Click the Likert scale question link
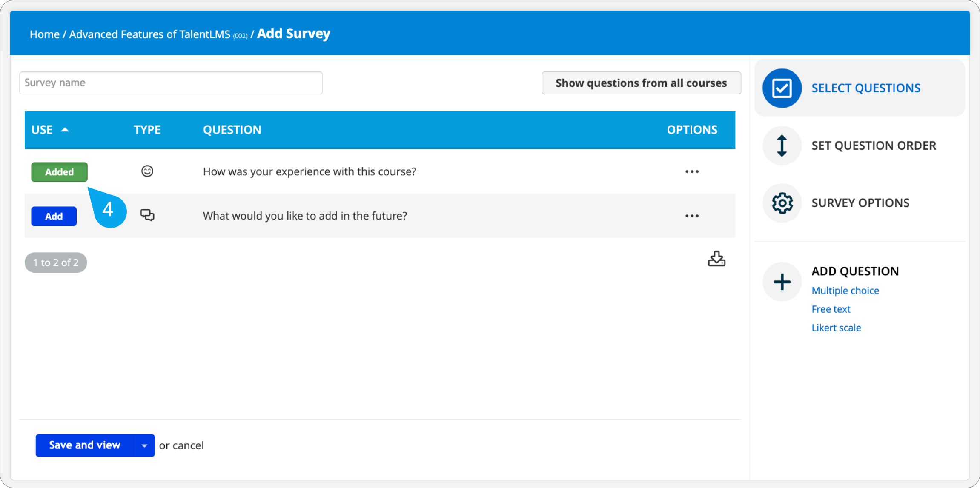This screenshot has width=980, height=488. (x=836, y=328)
